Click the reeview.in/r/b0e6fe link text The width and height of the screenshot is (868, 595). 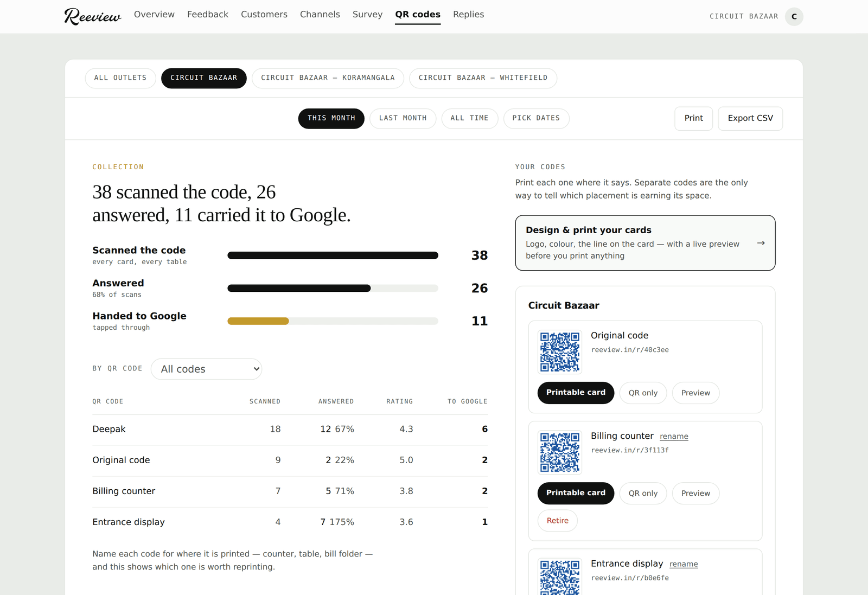(x=630, y=578)
